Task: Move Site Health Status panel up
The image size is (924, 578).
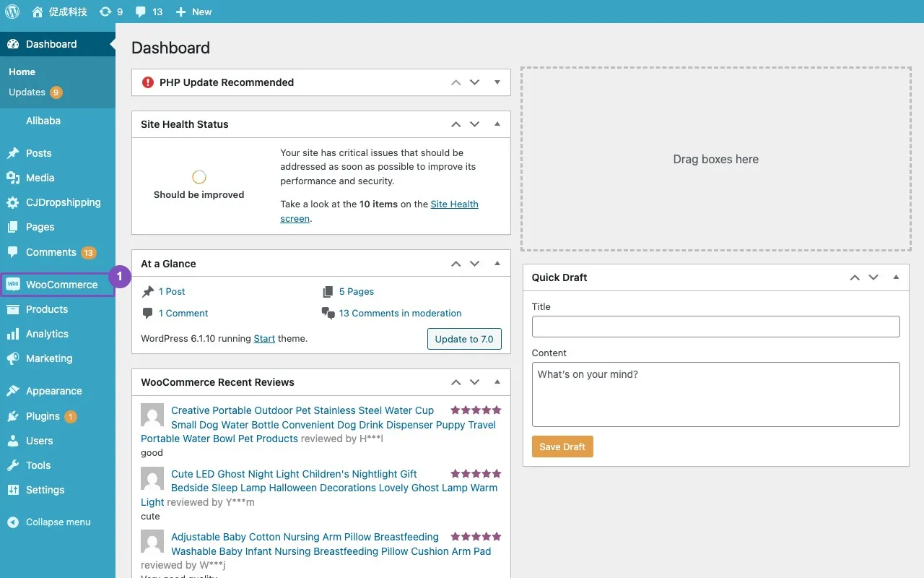Action: [x=456, y=124]
